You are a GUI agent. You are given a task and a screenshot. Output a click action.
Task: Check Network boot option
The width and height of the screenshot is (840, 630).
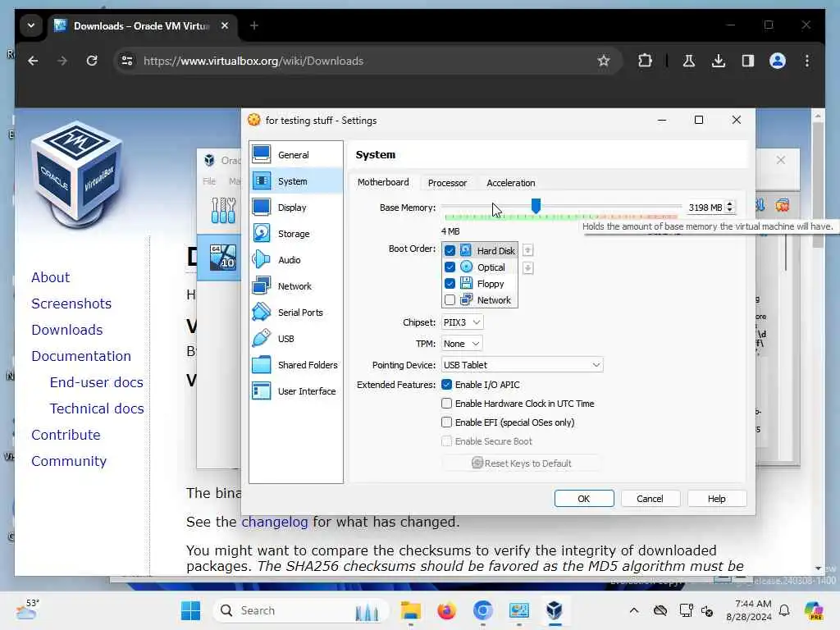450,300
